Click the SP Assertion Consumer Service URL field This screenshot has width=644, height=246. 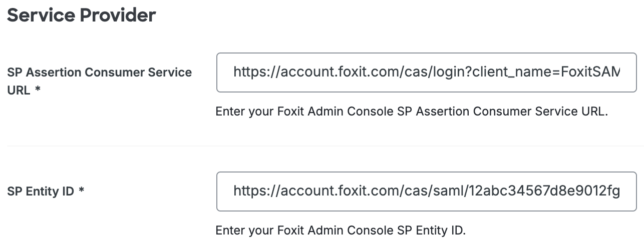point(426,72)
